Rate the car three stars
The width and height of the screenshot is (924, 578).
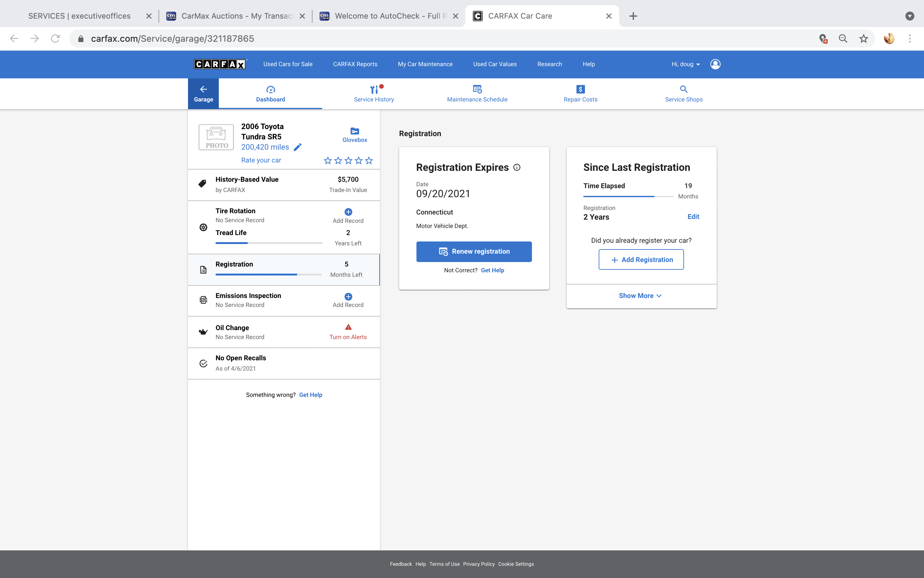click(348, 161)
